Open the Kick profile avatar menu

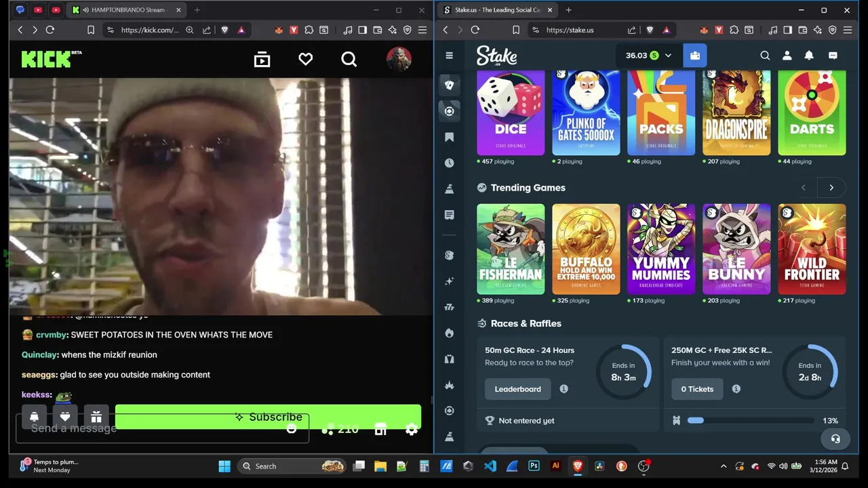[x=399, y=59]
